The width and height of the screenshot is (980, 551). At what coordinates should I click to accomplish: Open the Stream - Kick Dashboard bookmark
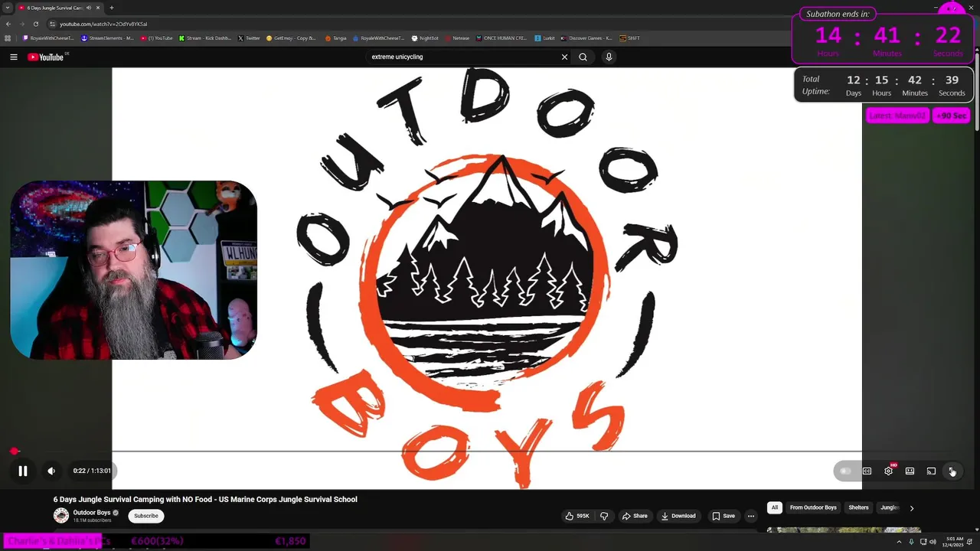[x=205, y=38]
